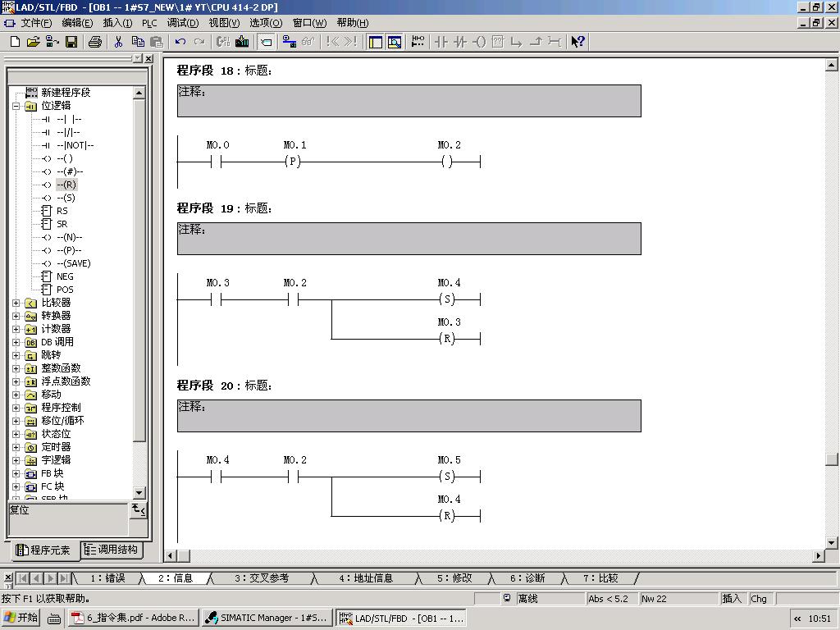Click the Print icon in the toolbar

pos(95,42)
